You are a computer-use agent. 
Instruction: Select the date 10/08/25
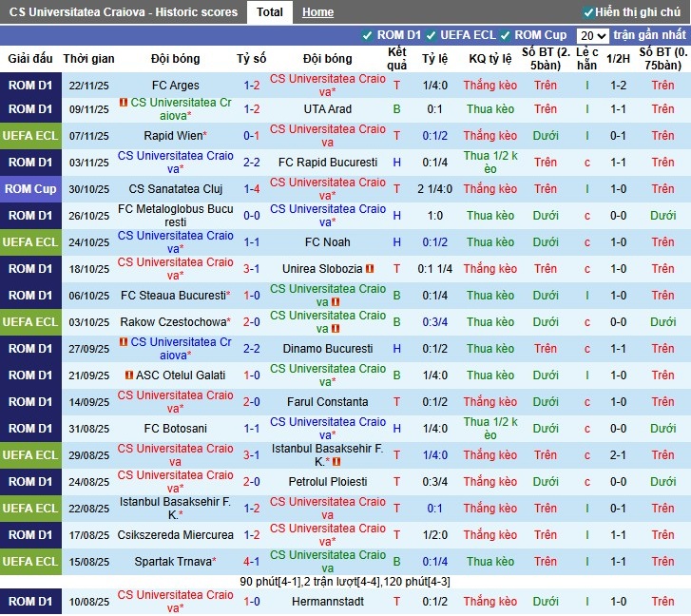click(88, 602)
